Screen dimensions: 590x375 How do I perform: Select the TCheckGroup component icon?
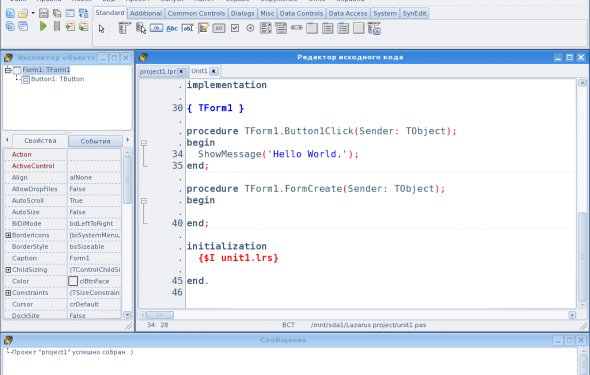pos(343,28)
